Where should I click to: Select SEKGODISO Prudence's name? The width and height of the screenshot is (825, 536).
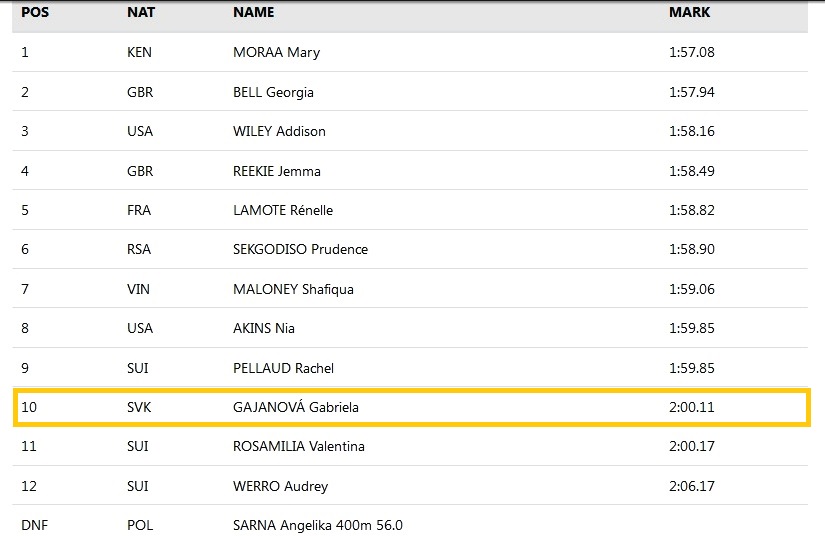(300, 249)
